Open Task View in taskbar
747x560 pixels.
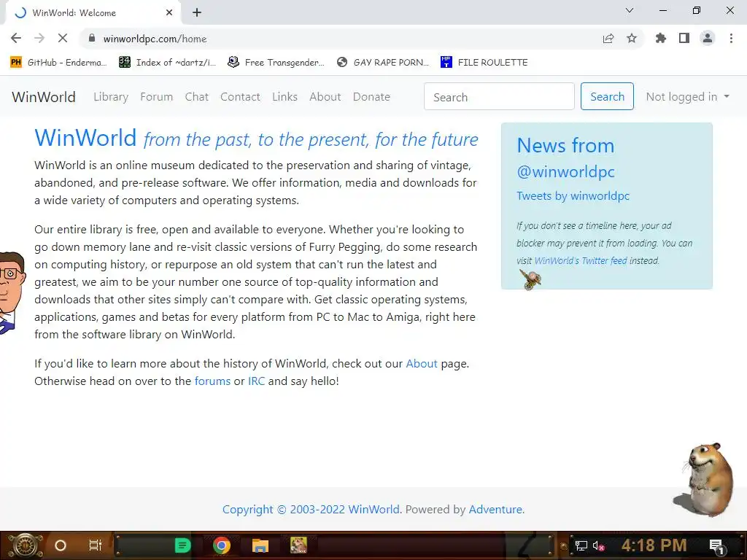point(96,545)
